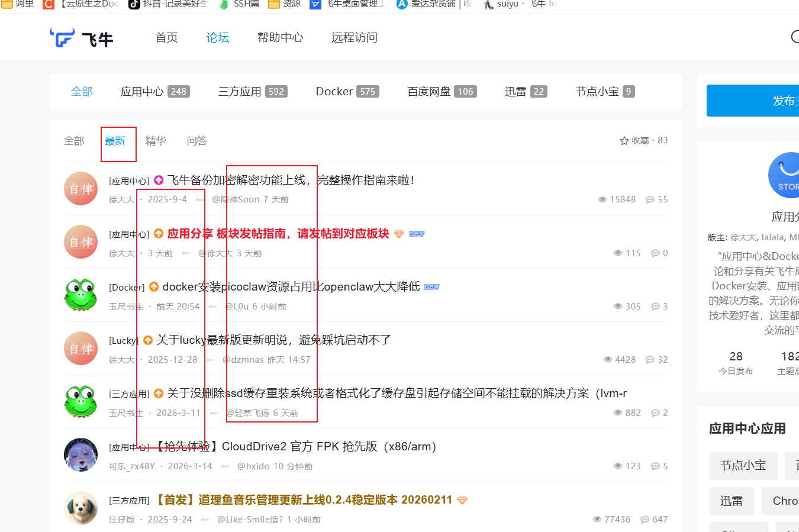Viewport: 799px width, 532px height.
Task: Click the comment bubble in the ssd缓存 post row
Action: [x=655, y=413]
